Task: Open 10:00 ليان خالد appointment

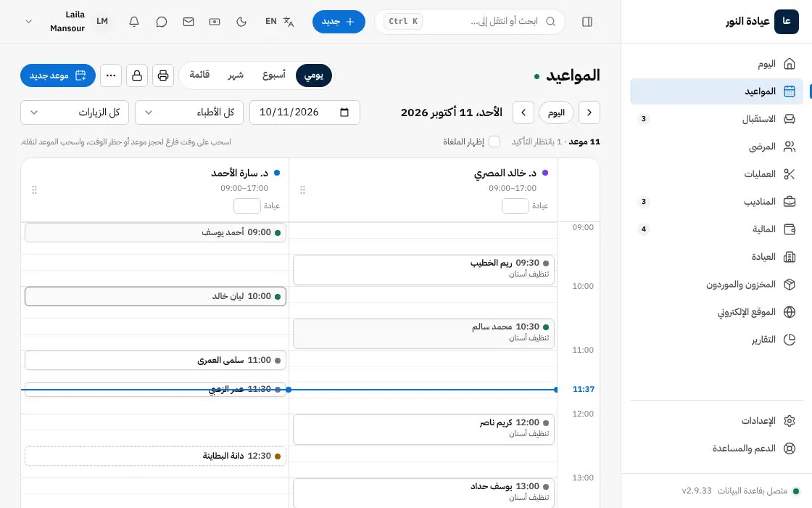Action: pos(155,297)
